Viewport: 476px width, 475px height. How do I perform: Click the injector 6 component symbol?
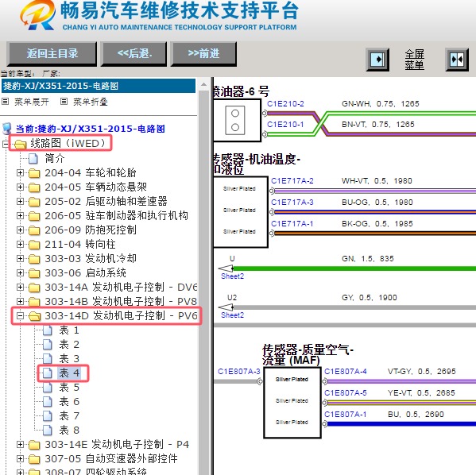pos(234,120)
